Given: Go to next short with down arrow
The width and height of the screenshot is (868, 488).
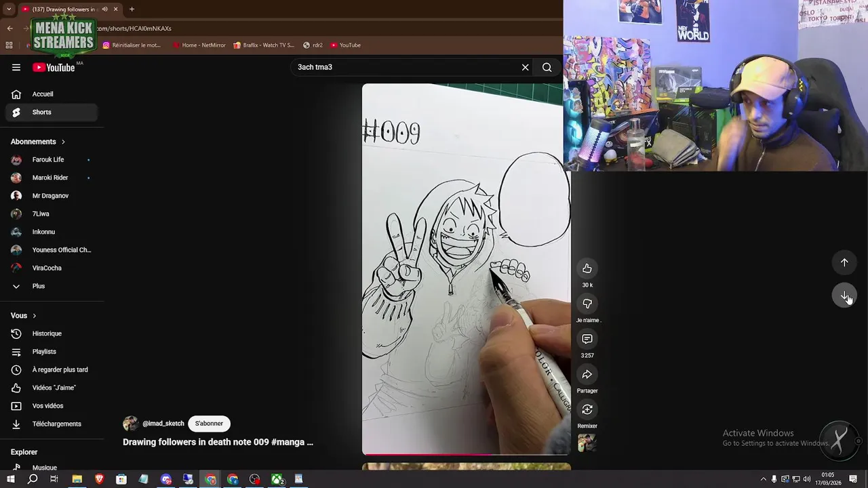Looking at the screenshot, I should click(x=844, y=296).
